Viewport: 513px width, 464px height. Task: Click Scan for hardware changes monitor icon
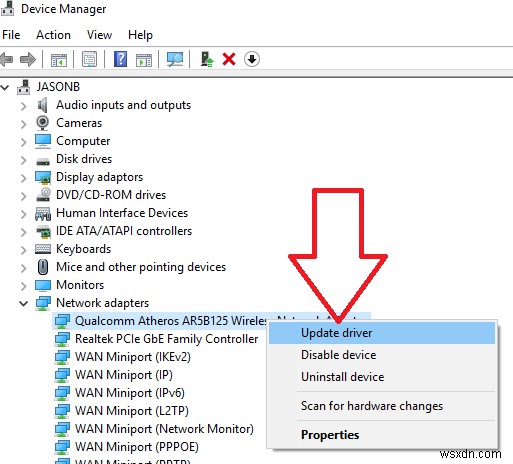tap(175, 60)
